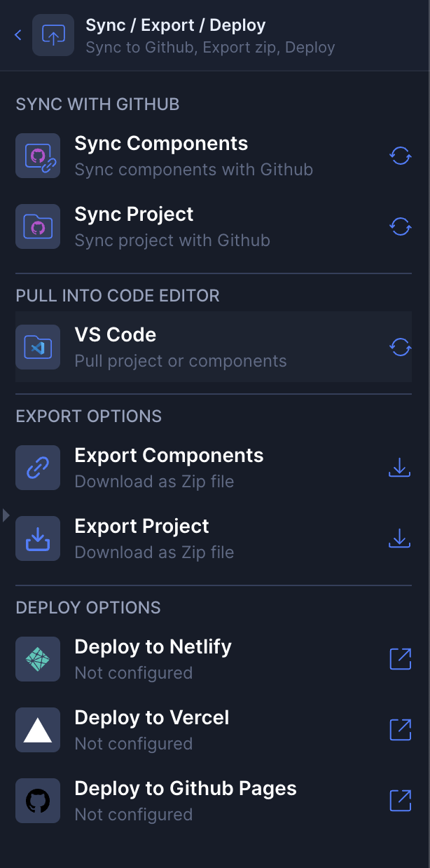Click the sync arrows beside Sync Components

click(x=400, y=156)
